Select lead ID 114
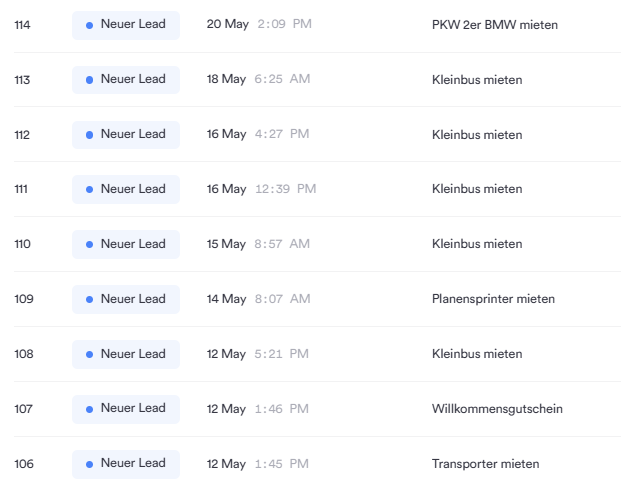The image size is (621, 483). pos(22,25)
